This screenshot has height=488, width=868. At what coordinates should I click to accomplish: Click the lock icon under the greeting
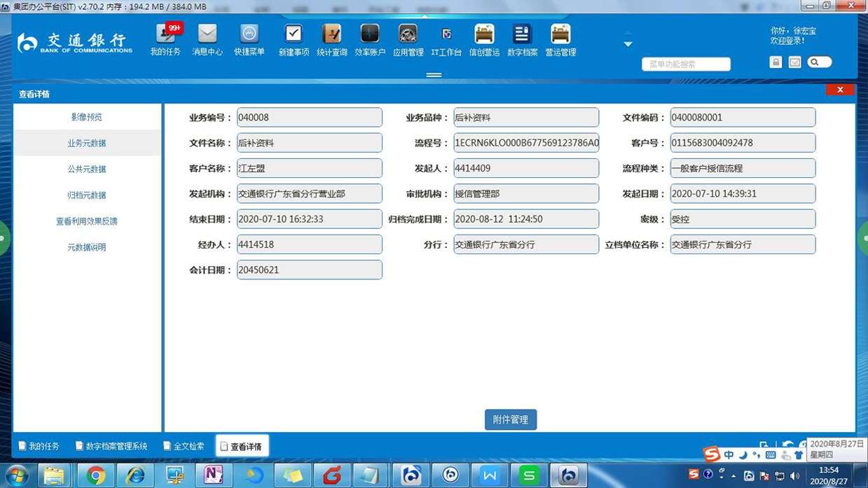tap(776, 62)
